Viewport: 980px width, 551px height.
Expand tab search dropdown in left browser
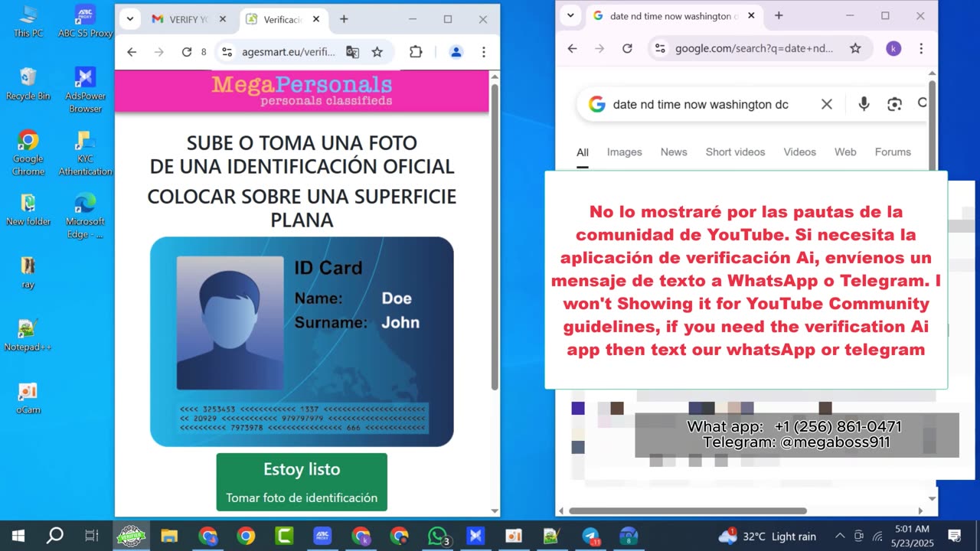129,19
